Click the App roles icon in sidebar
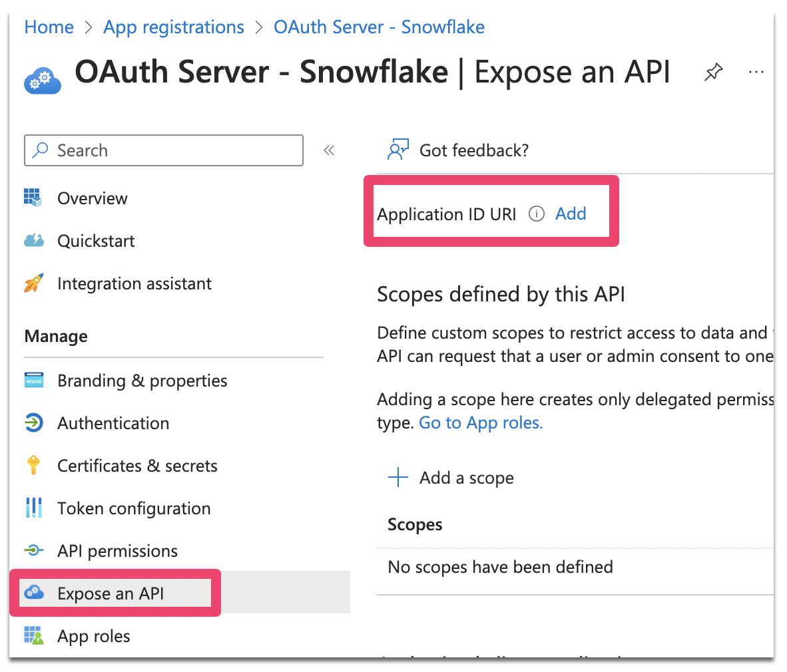This screenshot has width=787, height=672. [34, 635]
